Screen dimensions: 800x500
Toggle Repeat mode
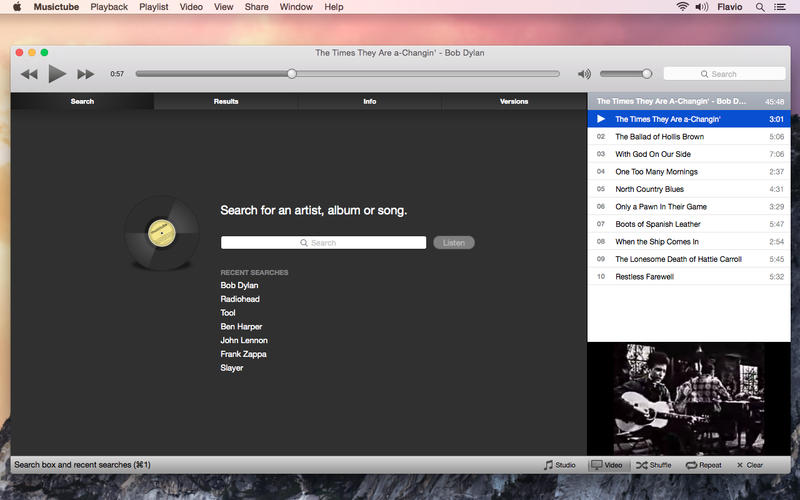(703, 465)
